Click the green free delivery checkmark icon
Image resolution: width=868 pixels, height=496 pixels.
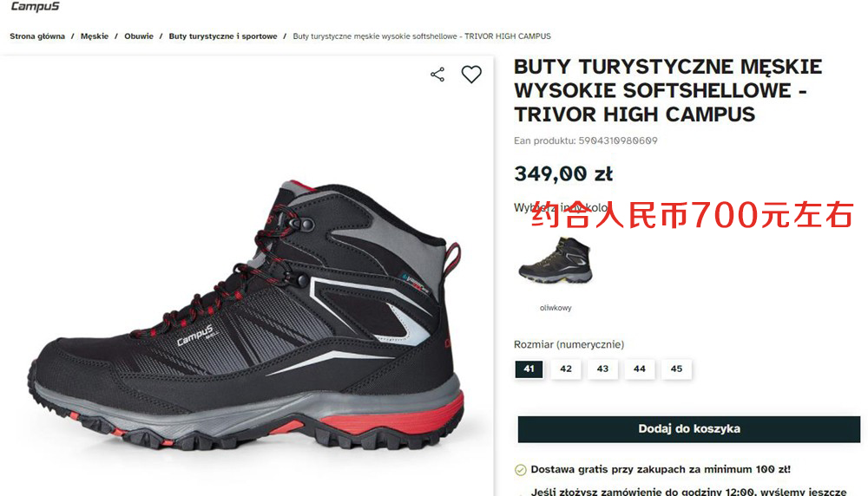(x=520, y=470)
